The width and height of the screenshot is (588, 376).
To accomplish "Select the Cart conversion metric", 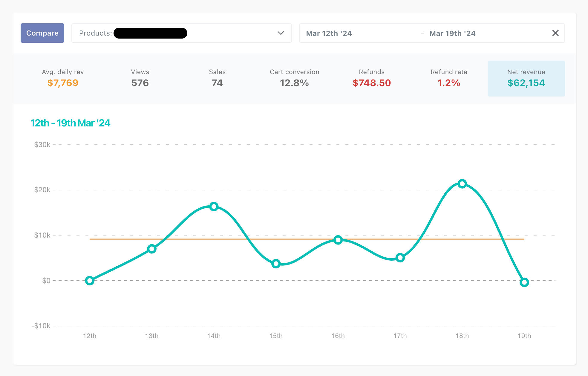I will (x=294, y=78).
